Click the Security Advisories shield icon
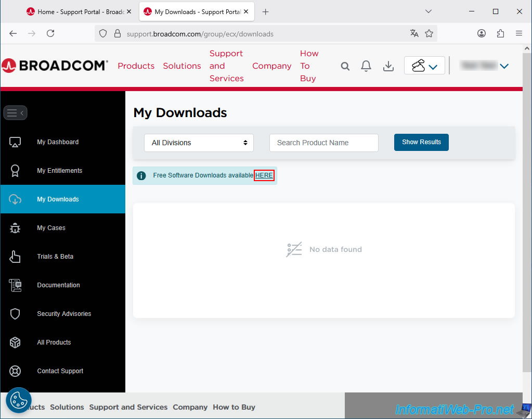 coord(15,314)
